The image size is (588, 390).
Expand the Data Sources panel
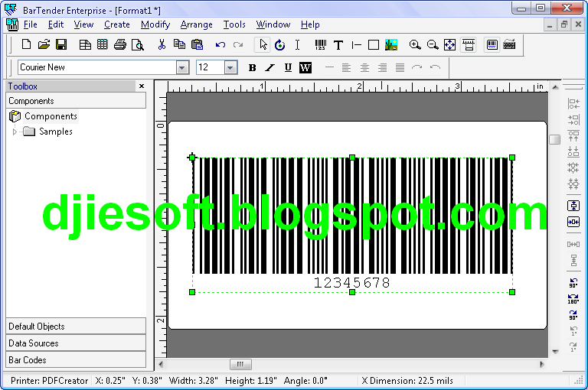pyautogui.click(x=76, y=343)
